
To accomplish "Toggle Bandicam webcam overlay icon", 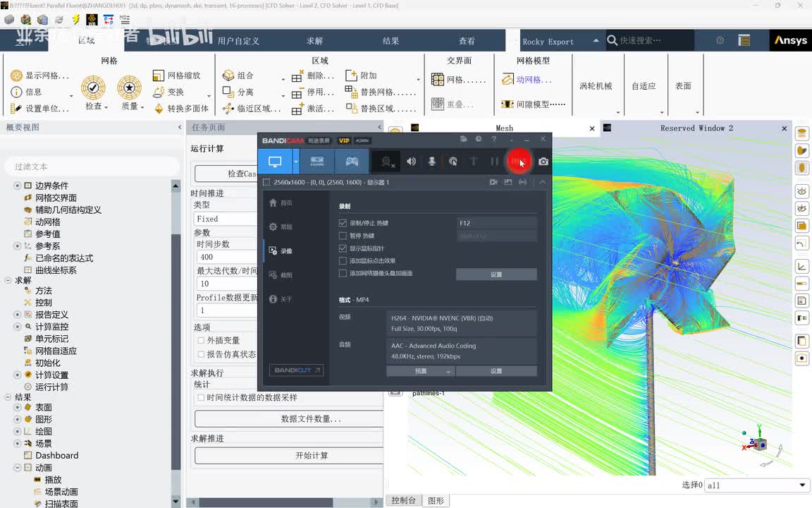I will [387, 162].
